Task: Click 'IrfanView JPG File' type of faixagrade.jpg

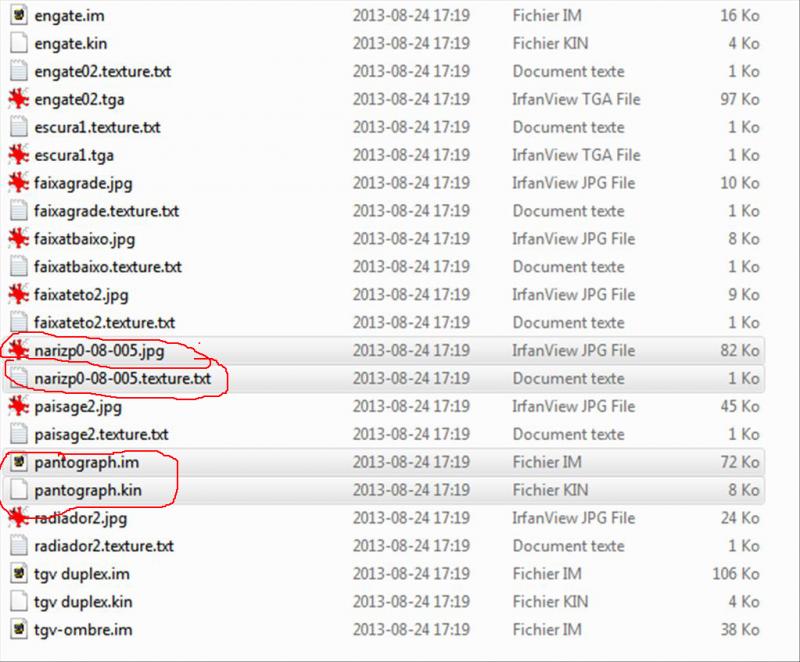Action: (x=574, y=183)
